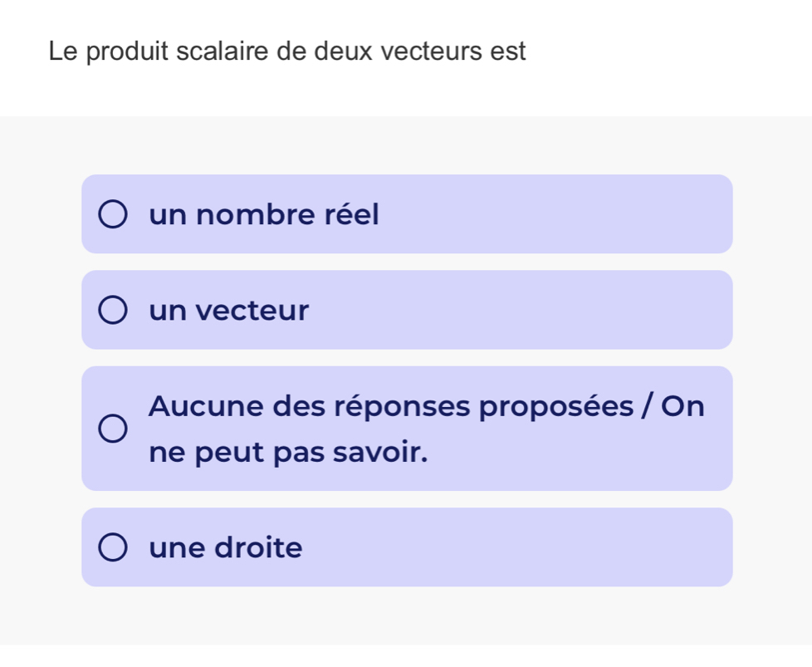Select the "une droite" radio button
Screen dimensions: 812x667
114,548
